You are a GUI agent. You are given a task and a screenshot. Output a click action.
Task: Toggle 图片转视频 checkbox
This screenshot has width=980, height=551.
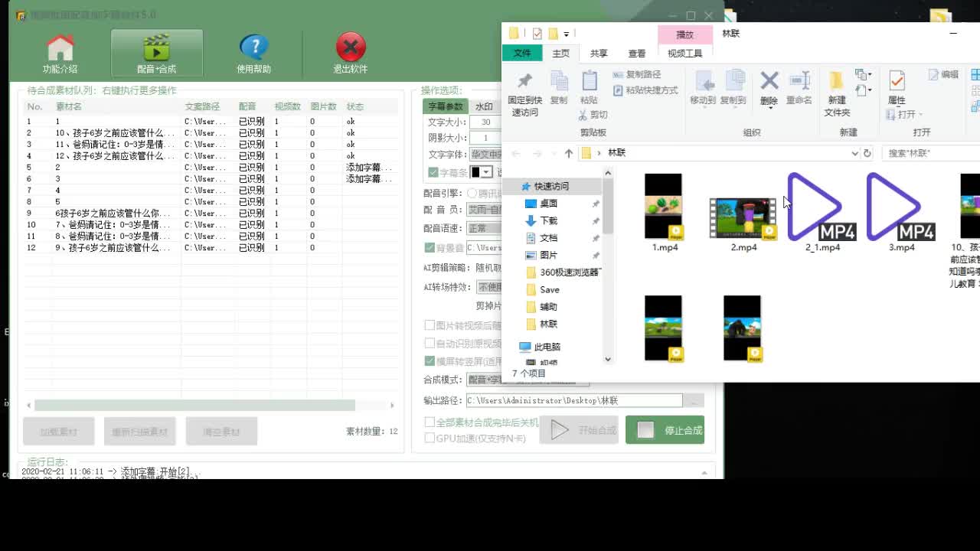tap(430, 325)
